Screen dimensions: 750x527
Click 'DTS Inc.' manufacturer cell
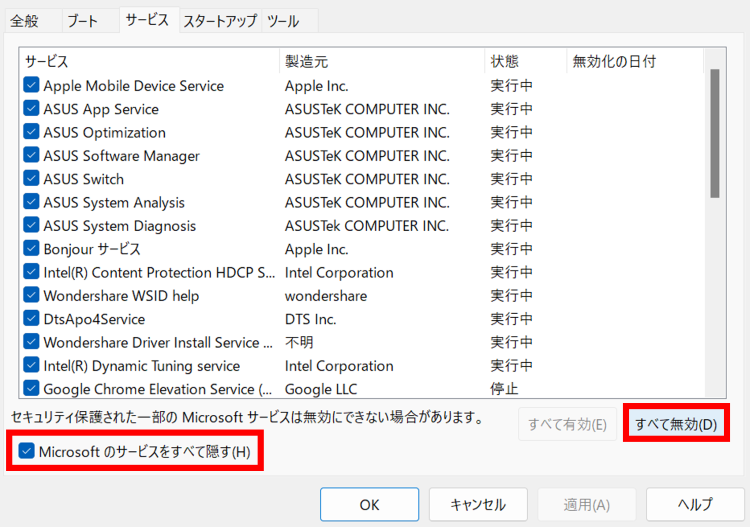310,319
